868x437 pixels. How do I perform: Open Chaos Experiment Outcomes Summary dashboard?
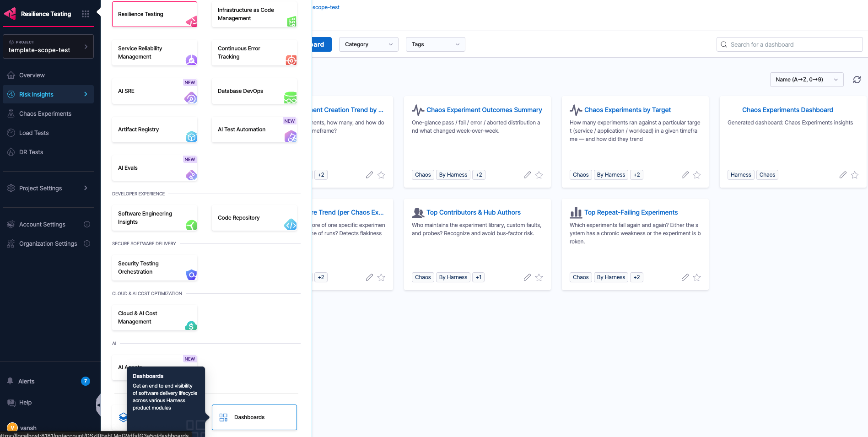(x=484, y=110)
